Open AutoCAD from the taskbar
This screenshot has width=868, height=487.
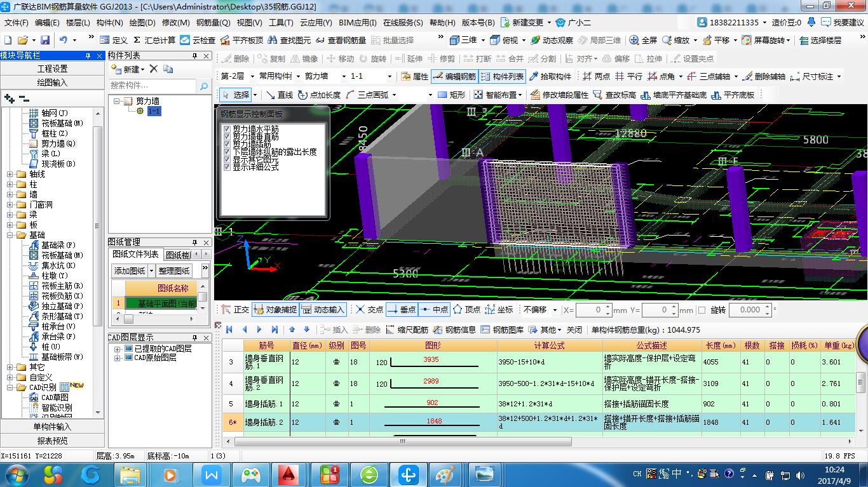pyautogui.click(x=289, y=474)
